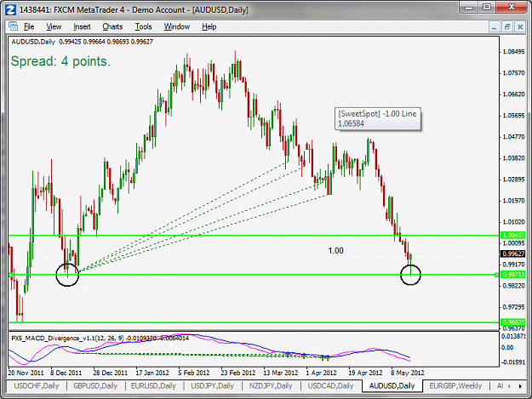Image resolution: width=532 pixels, height=399 pixels.
Task: Switch to the GBPUSD,Daily chart tab
Action: (95, 385)
